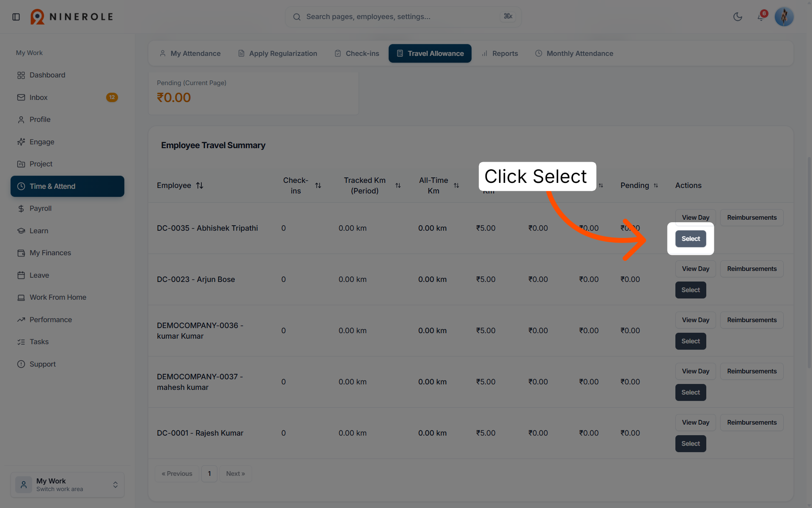The width and height of the screenshot is (812, 508).
Task: Open Reimbursements for Abhishek Tripathi
Action: point(752,218)
